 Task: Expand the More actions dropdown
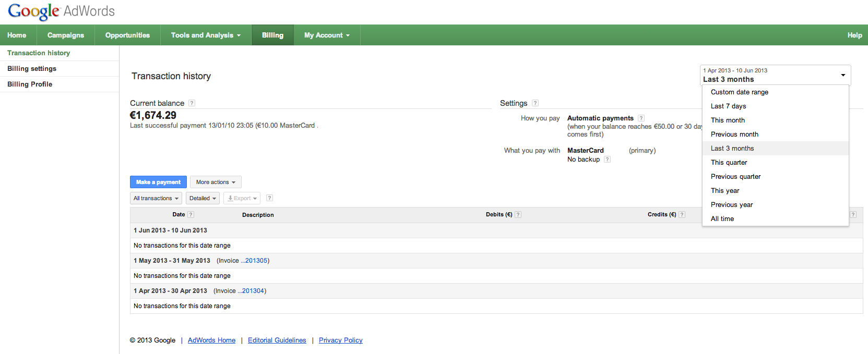[x=216, y=182]
